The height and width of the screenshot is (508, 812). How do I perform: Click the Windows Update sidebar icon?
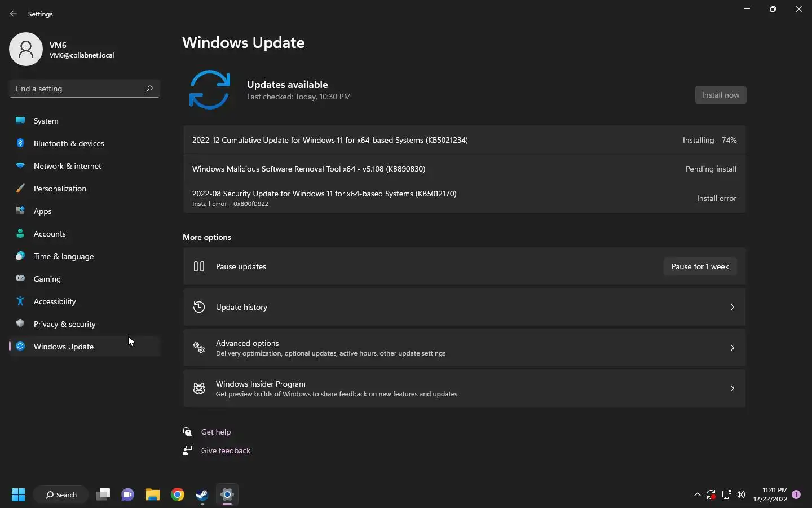(x=20, y=347)
